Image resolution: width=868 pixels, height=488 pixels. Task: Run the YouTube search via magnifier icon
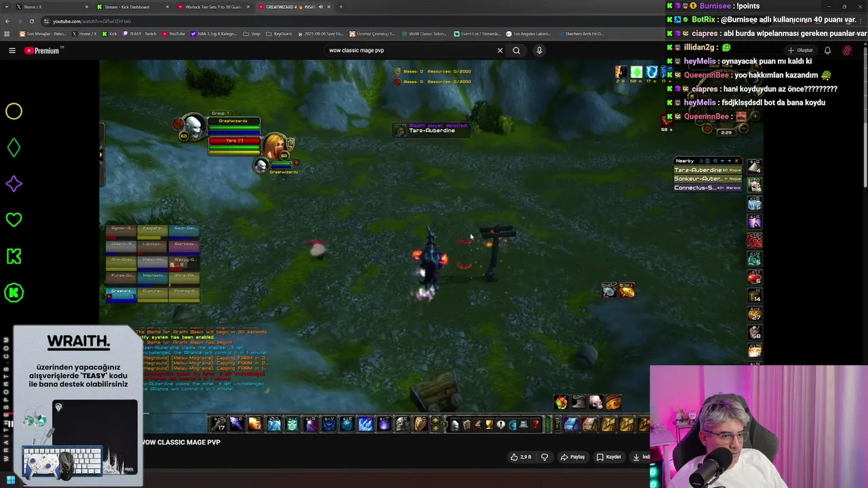click(516, 50)
